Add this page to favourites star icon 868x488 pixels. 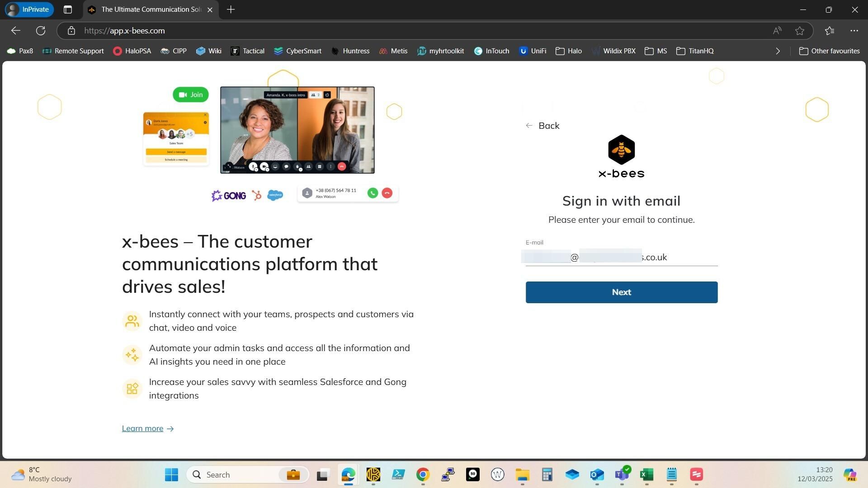point(799,31)
